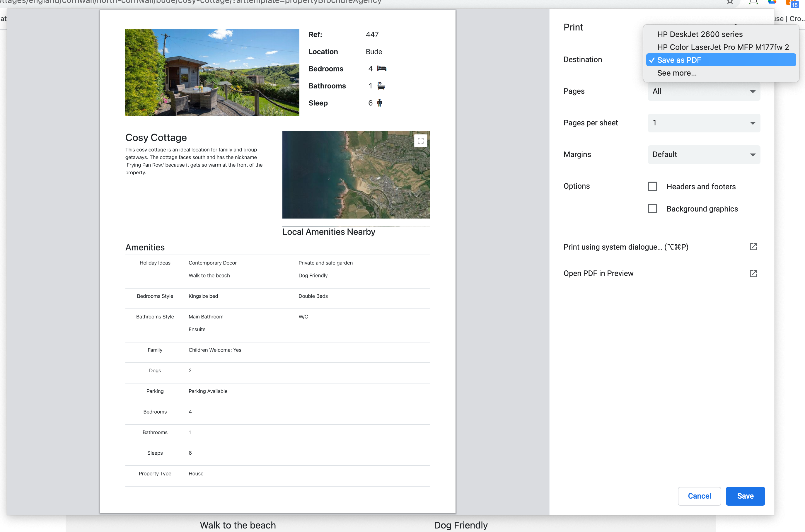The height and width of the screenshot is (532, 805).
Task: Expand the Margins dropdown set to Default
Action: pyautogui.click(x=704, y=154)
